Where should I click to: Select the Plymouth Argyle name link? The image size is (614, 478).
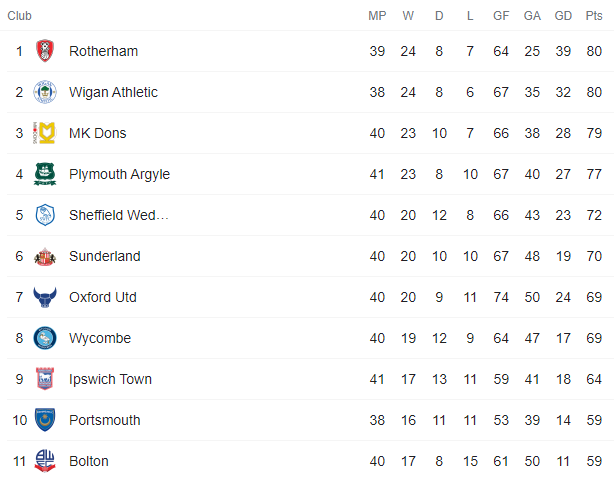(119, 174)
